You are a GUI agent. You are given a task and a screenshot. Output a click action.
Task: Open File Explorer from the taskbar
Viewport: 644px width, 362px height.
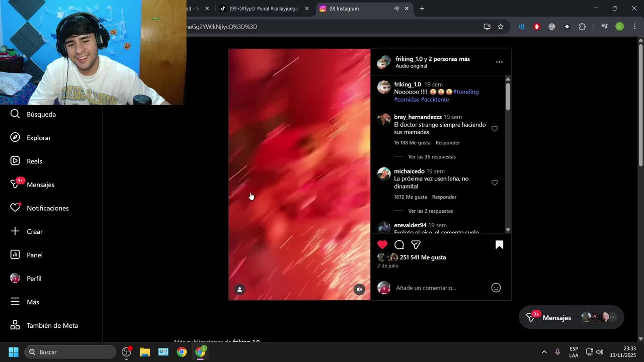145,352
